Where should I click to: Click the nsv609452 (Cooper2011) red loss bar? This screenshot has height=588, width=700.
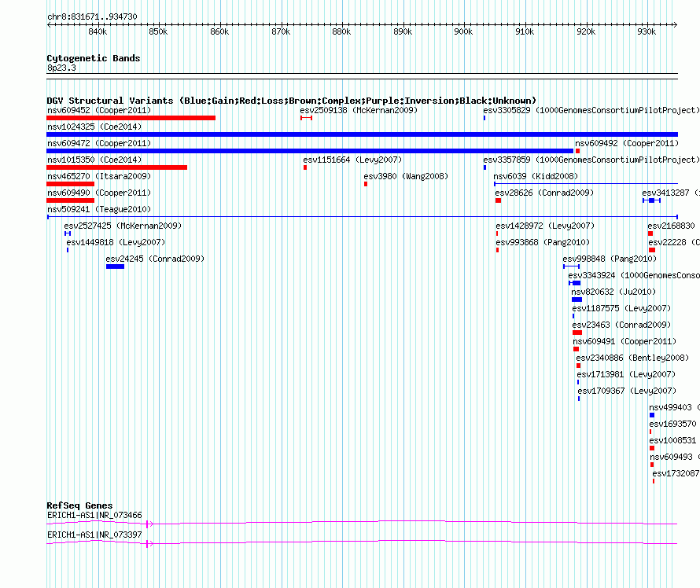pos(131,118)
